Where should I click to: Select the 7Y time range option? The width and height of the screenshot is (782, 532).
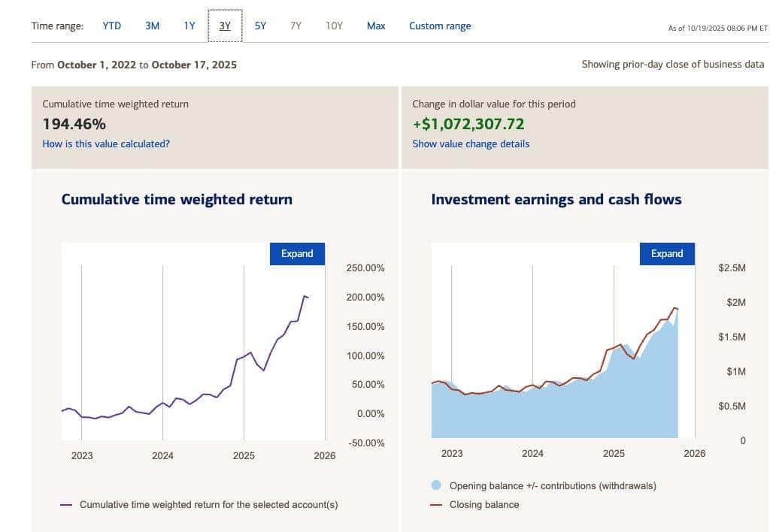(x=296, y=26)
